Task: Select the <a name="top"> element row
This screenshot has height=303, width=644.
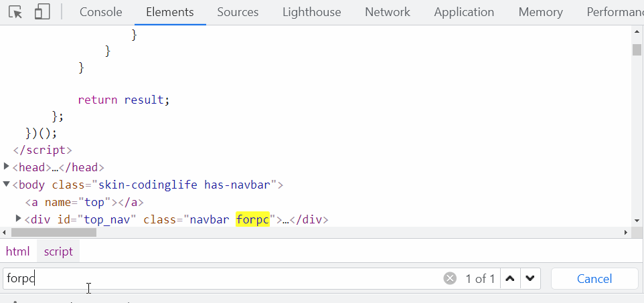Action: (x=84, y=203)
